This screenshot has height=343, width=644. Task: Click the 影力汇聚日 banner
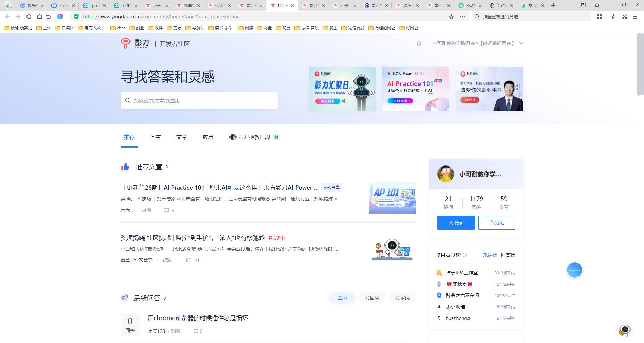click(342, 89)
